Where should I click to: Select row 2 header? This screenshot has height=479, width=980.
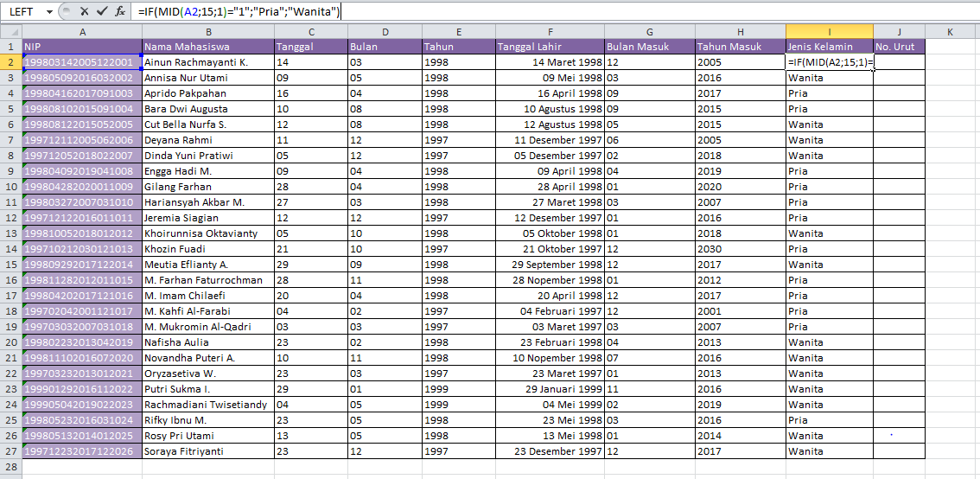click(10, 62)
